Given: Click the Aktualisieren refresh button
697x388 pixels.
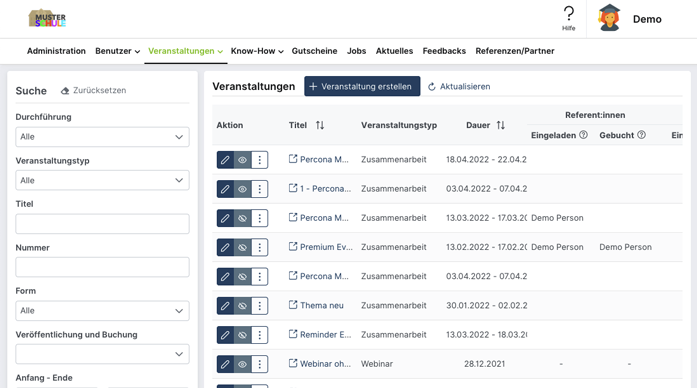Looking at the screenshot, I should pyautogui.click(x=459, y=87).
